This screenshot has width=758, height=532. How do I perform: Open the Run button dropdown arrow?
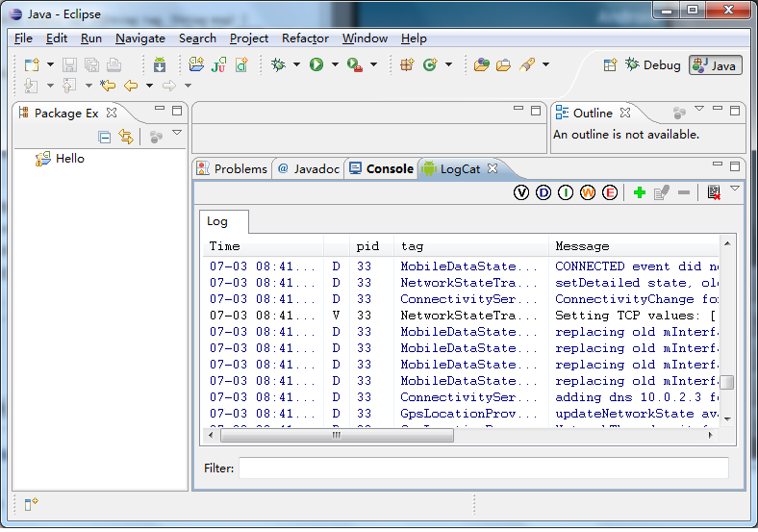coord(335,64)
